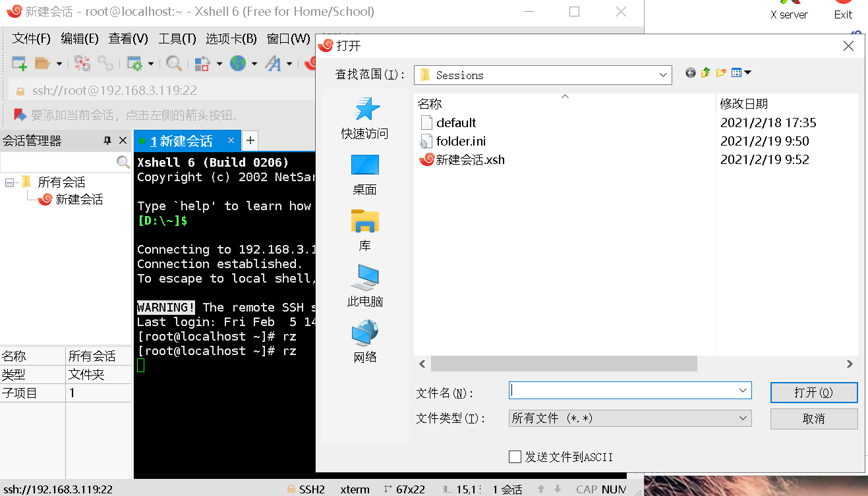Focus the session manager search box
Image resolution: width=868 pixels, height=496 pixels.
click(59, 162)
